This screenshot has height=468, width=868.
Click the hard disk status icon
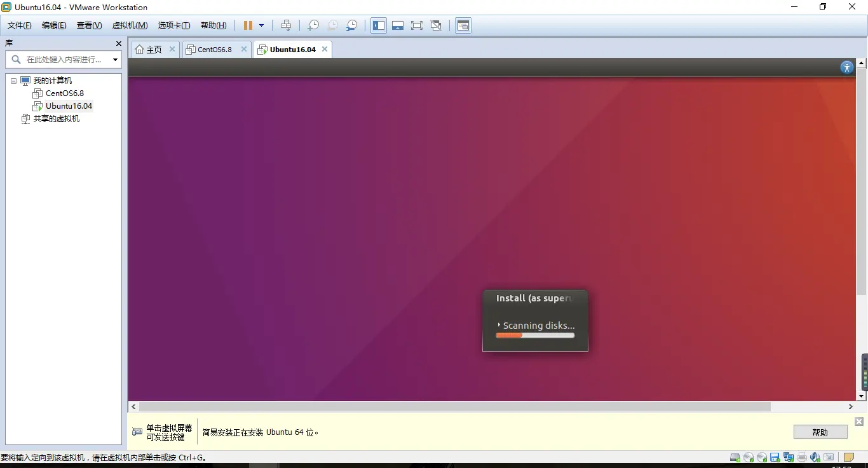[x=735, y=457]
